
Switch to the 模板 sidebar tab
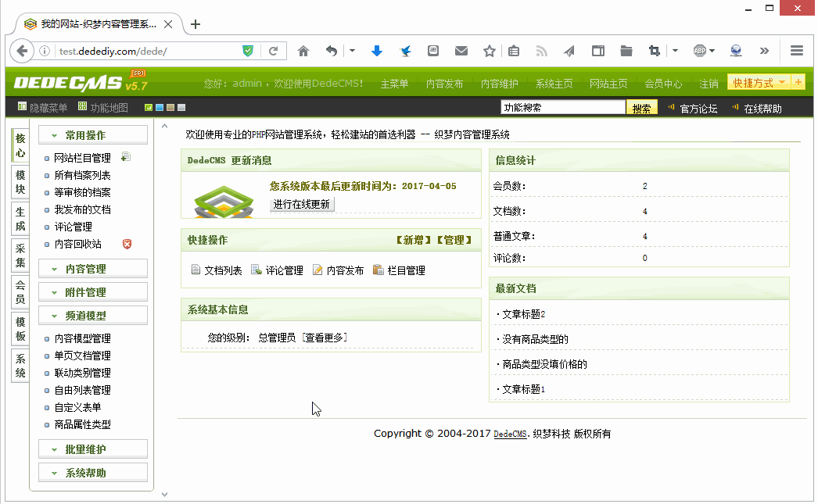point(20,331)
